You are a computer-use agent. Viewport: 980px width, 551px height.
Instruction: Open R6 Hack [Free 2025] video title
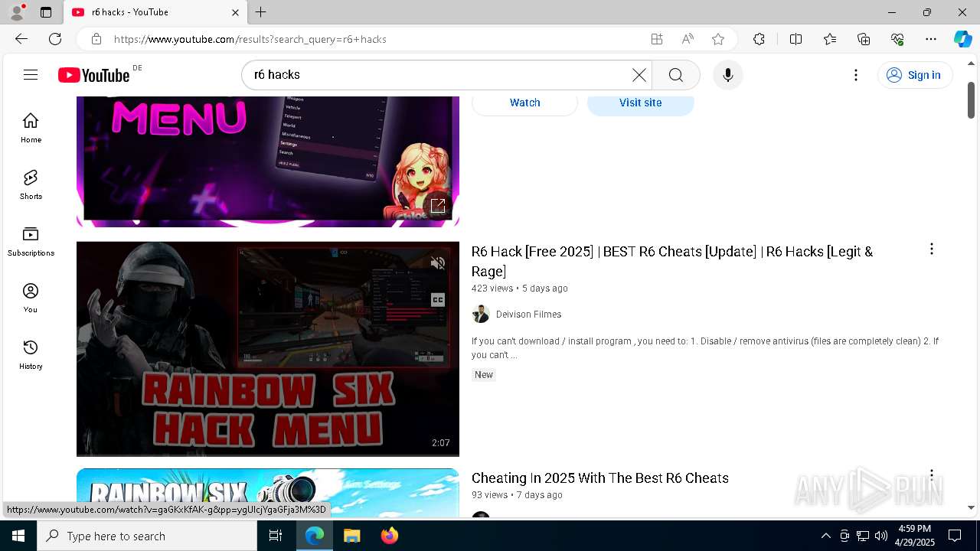click(672, 261)
